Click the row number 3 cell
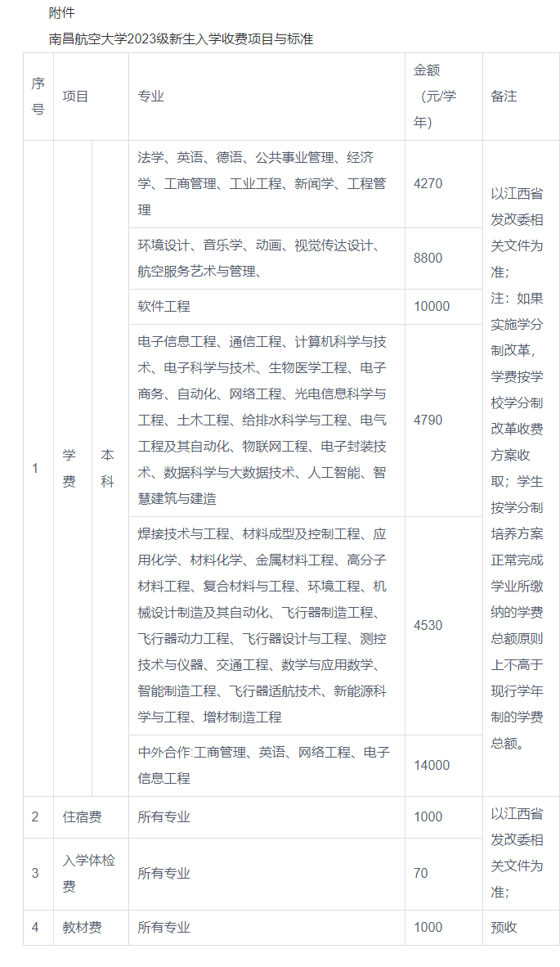 [38, 874]
